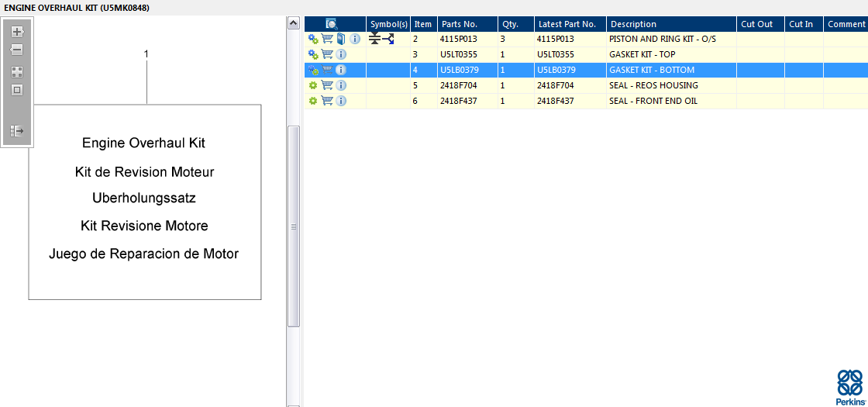Add Piston and Ring Kit to cart
The width and height of the screenshot is (868, 407).
tap(327, 39)
